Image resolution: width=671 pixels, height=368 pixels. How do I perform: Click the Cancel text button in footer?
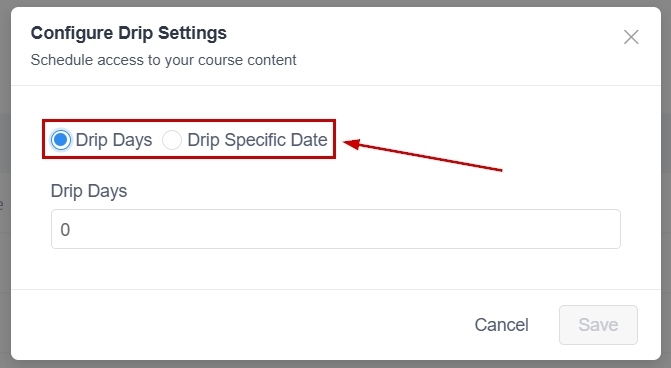pos(502,325)
